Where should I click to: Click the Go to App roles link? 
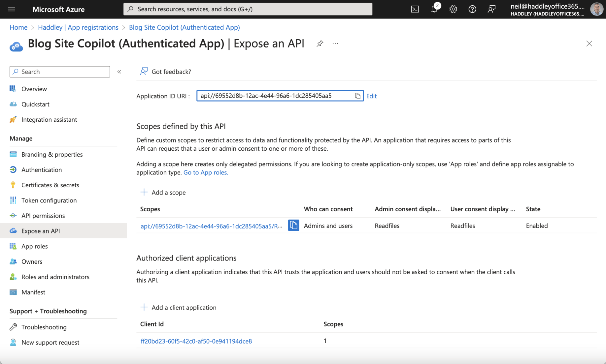pos(206,172)
